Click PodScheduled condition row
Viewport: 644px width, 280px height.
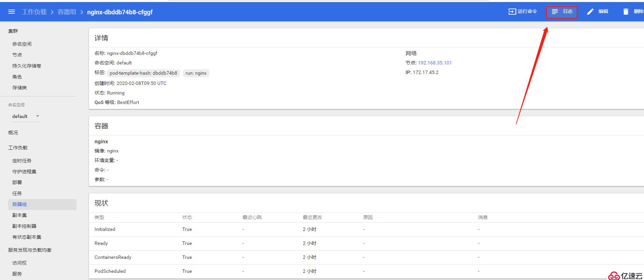coord(366,271)
